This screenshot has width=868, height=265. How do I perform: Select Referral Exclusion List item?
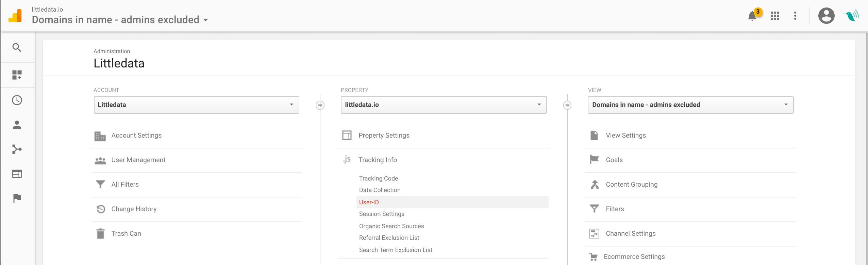(389, 238)
